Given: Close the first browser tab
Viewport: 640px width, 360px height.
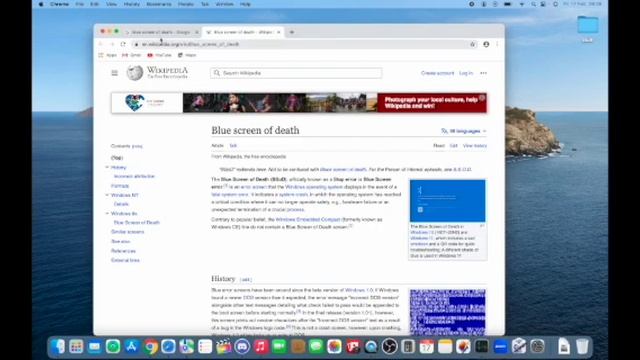Looking at the screenshot, I should (197, 32).
